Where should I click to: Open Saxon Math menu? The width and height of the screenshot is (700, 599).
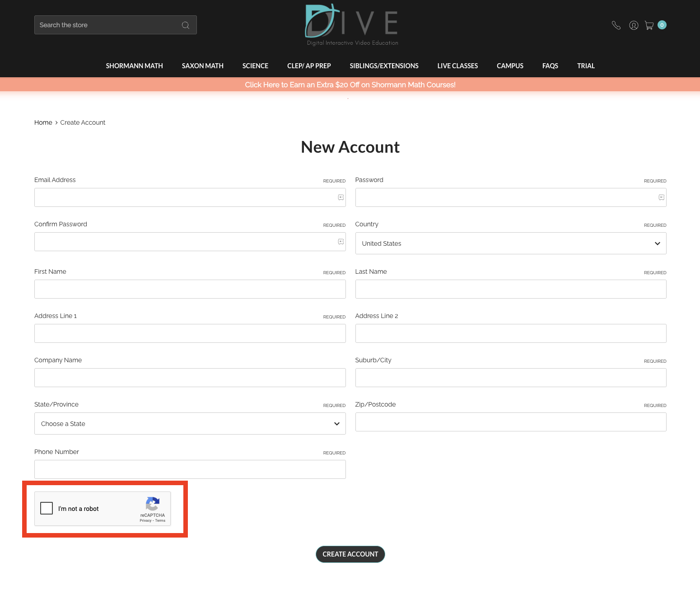(x=203, y=66)
